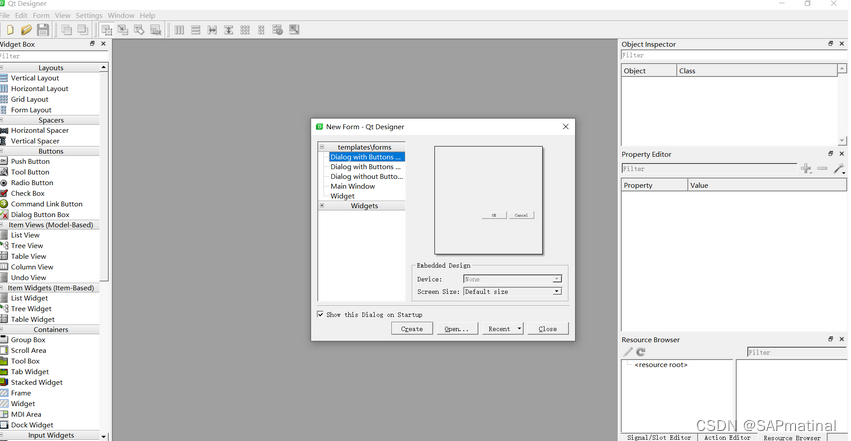
Task: Collapse the Buttons category in Widget Box
Action: click(2, 151)
